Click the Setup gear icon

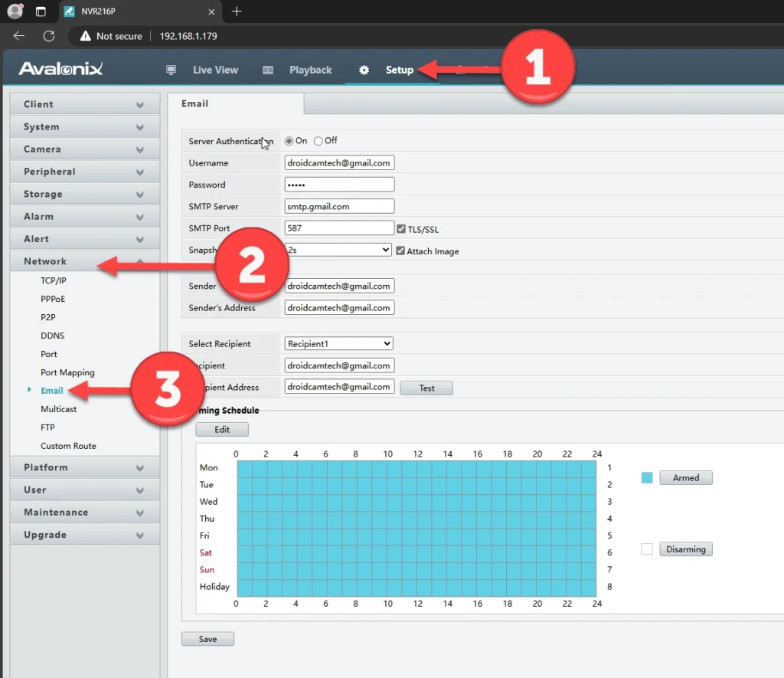(364, 70)
